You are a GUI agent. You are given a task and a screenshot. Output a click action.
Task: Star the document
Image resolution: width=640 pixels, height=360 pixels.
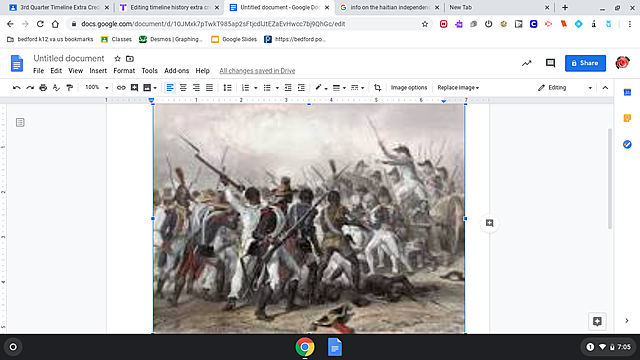pos(118,59)
